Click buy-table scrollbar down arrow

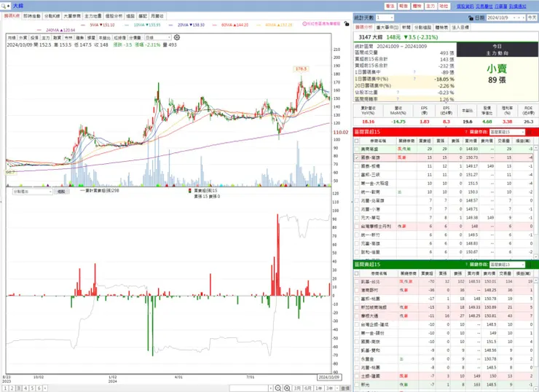pos(535,257)
